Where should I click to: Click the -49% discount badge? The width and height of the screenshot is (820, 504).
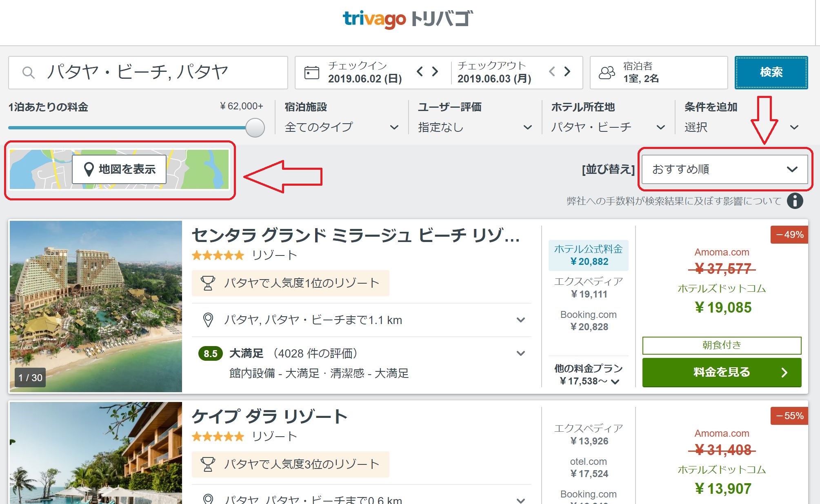pyautogui.click(x=789, y=235)
